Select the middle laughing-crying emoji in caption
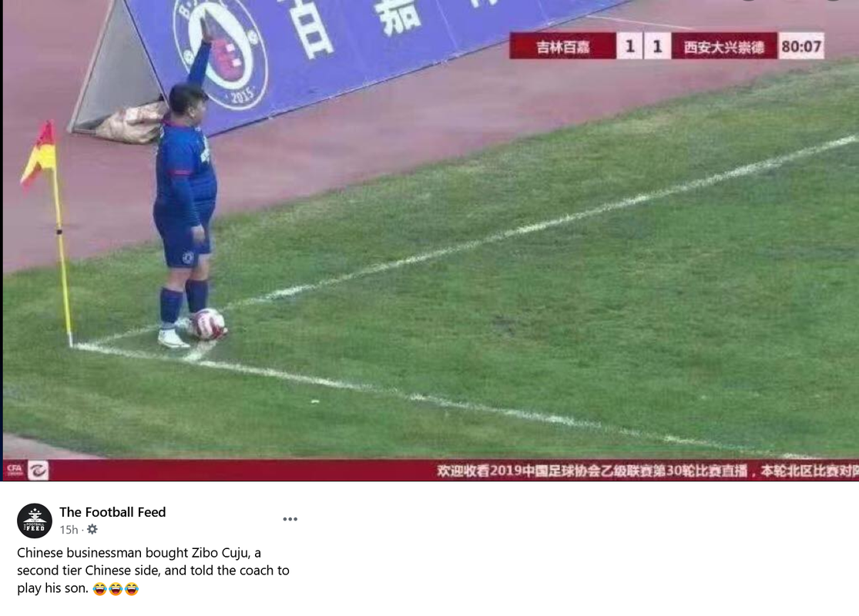 pos(116,589)
